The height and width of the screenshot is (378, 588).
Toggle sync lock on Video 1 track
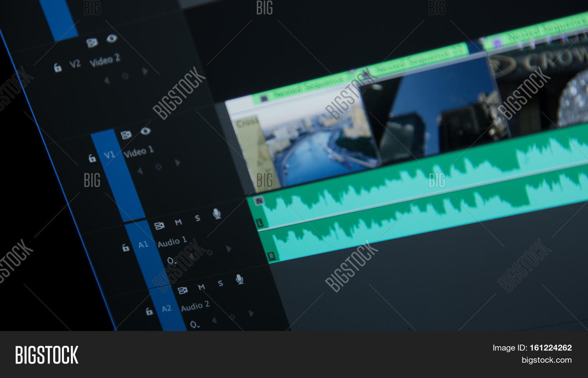tap(126, 135)
